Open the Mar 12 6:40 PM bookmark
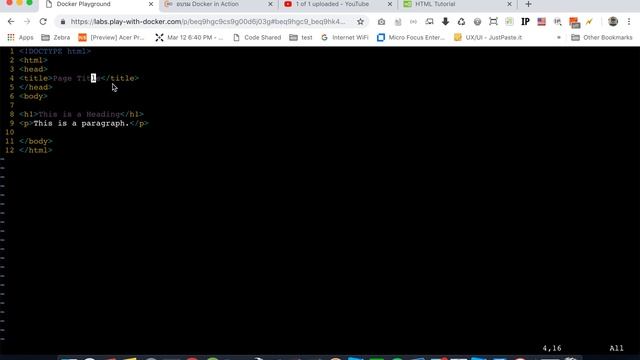640x360 pixels. [x=189, y=38]
